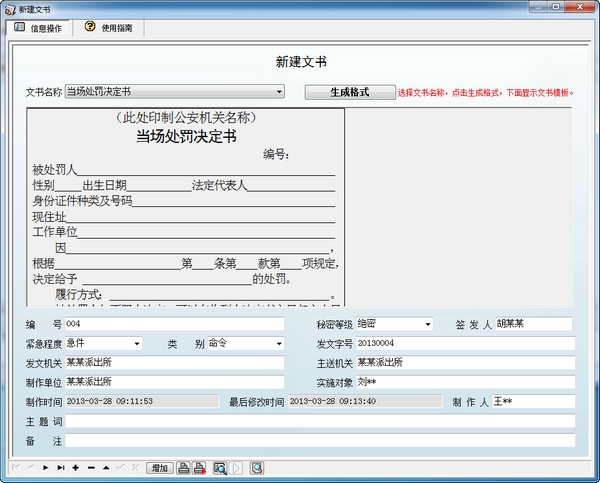Click the 增加 button

click(x=160, y=468)
